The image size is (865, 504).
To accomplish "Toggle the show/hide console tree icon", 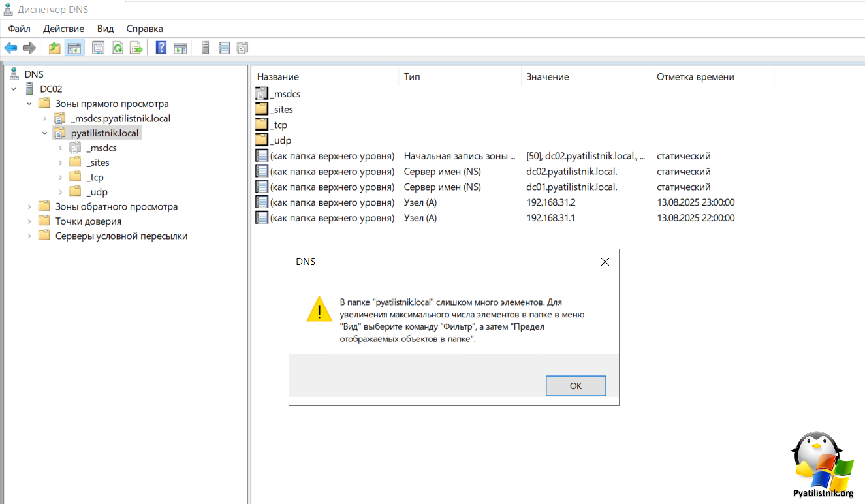I will [x=74, y=48].
